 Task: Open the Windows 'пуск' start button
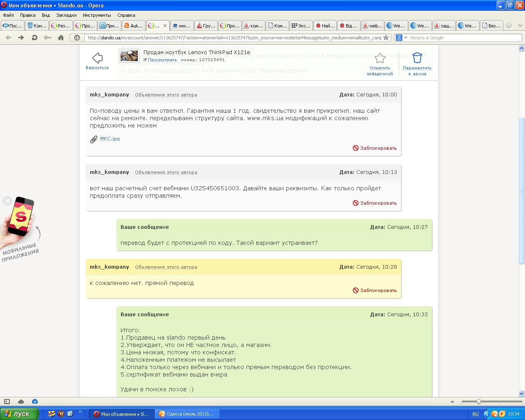(x=19, y=414)
